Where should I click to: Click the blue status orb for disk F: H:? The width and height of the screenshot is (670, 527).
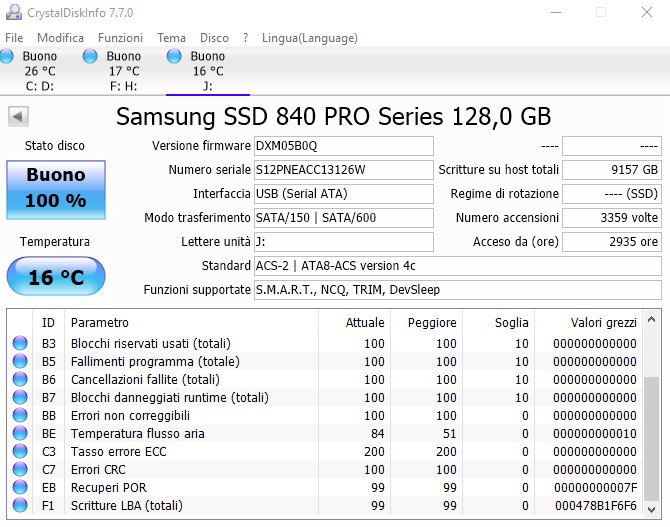(x=90, y=56)
